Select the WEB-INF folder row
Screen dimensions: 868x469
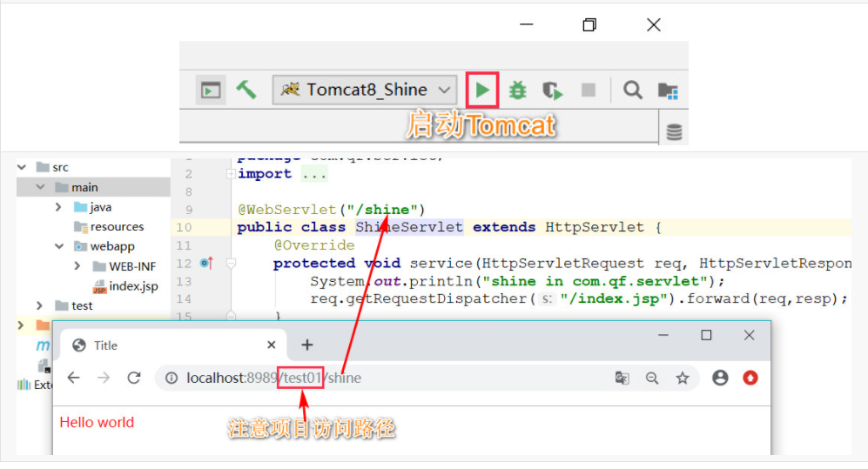(124, 266)
